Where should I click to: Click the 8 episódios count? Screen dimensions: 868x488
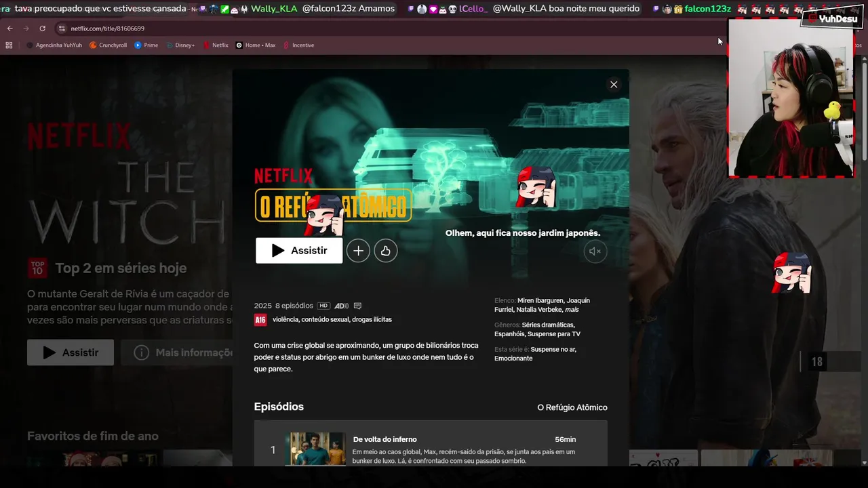coord(294,306)
